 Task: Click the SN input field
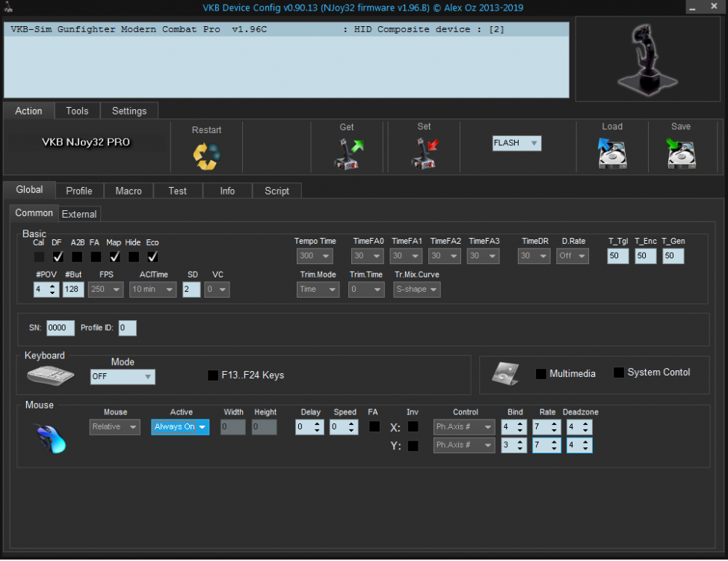(x=61, y=328)
